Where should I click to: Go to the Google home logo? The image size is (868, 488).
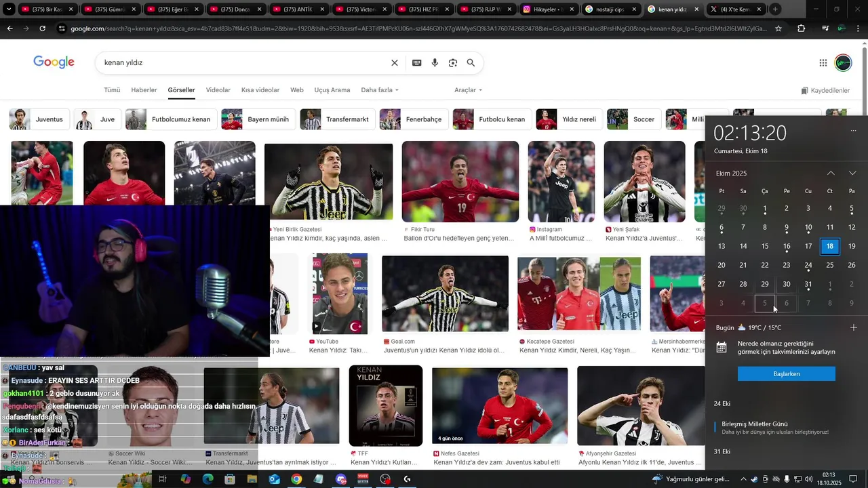(x=54, y=62)
